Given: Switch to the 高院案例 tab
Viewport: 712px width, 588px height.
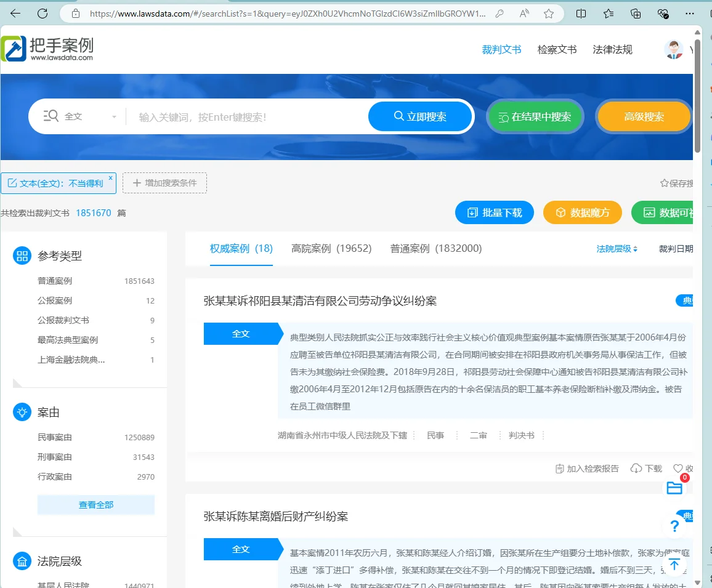Looking at the screenshot, I should coord(331,248).
